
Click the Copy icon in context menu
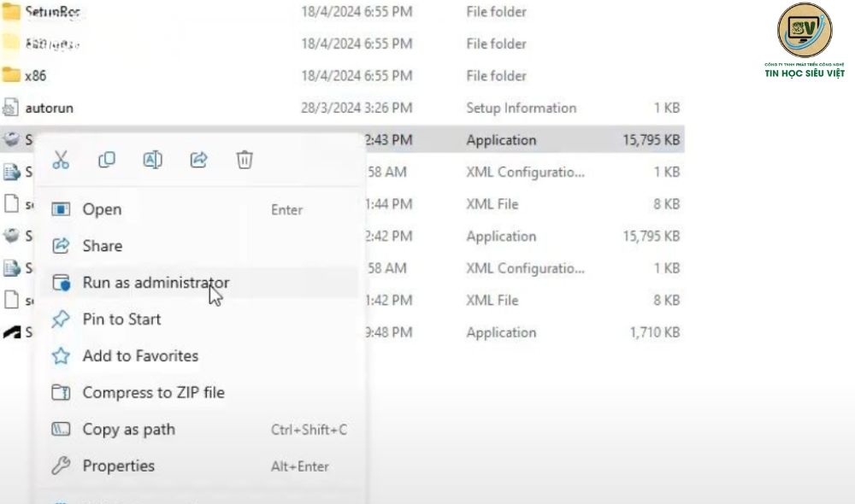coord(106,160)
